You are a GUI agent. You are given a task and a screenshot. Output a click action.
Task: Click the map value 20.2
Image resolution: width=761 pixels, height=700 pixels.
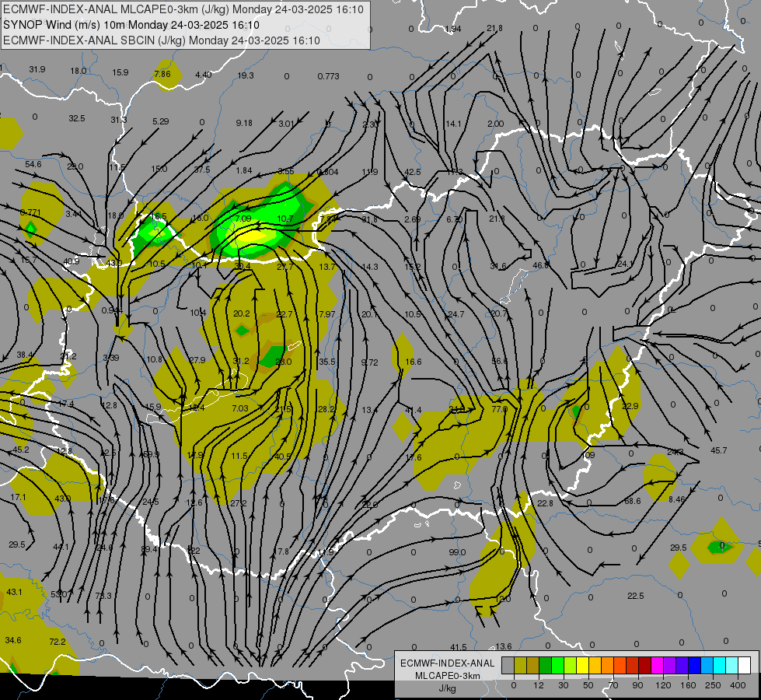pos(242,313)
